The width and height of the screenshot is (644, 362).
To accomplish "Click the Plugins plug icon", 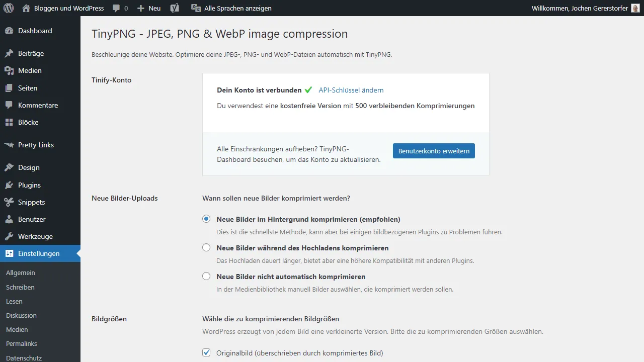I will pyautogui.click(x=9, y=185).
